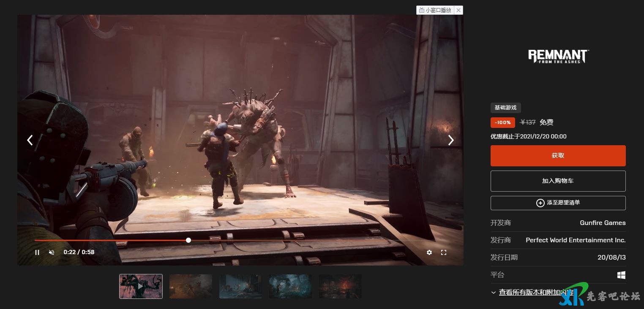Click the video progress slider handle
The image size is (644, 309).
pyautogui.click(x=188, y=240)
